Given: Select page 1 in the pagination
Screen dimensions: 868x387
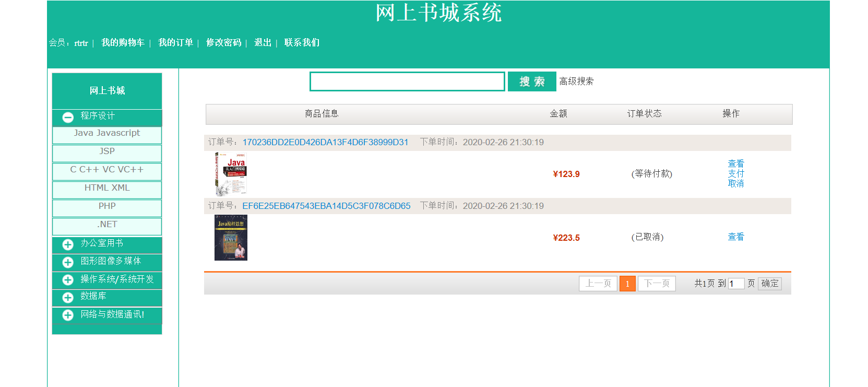Looking at the screenshot, I should tap(627, 284).
